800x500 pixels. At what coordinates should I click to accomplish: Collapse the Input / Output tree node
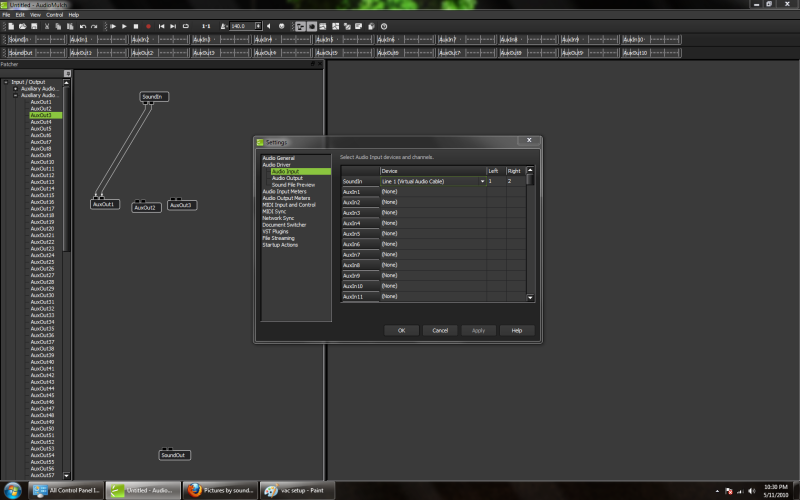coord(5,82)
